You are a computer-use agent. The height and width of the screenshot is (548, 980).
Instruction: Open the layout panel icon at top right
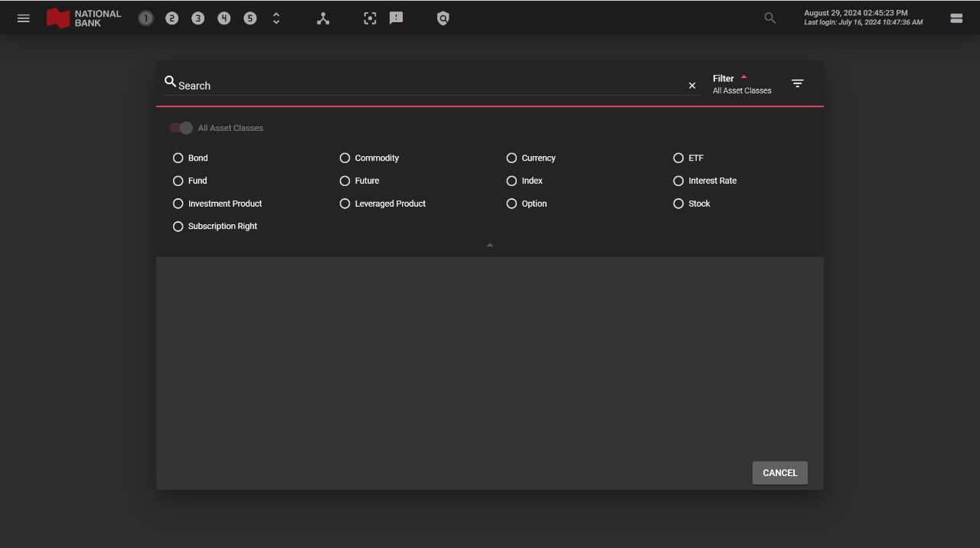coord(956,18)
